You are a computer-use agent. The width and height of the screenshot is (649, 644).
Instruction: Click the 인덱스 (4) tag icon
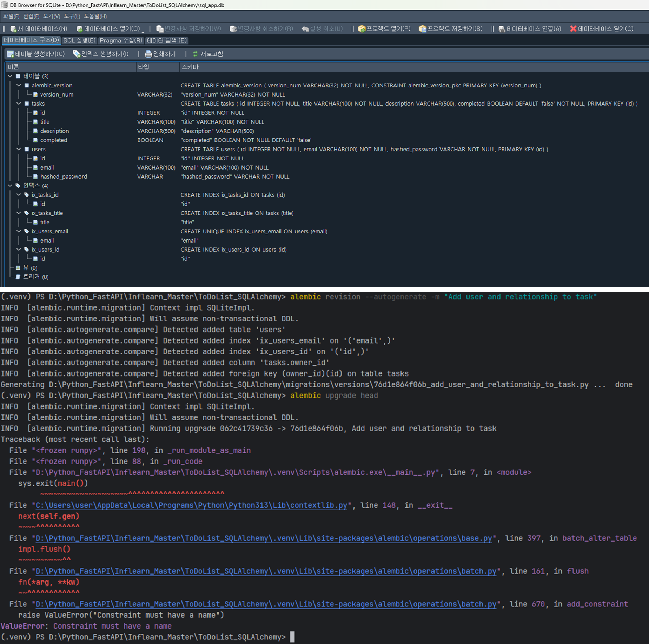point(18,186)
